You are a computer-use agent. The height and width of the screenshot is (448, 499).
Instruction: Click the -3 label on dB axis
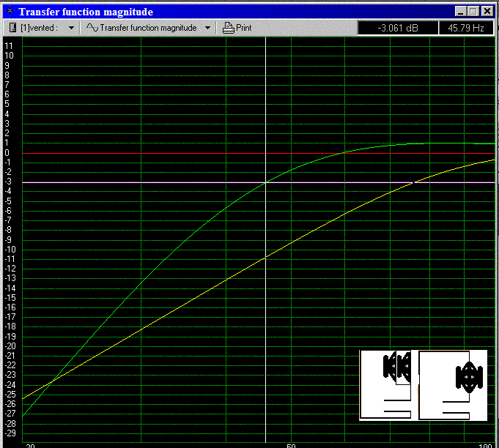(x=8, y=182)
